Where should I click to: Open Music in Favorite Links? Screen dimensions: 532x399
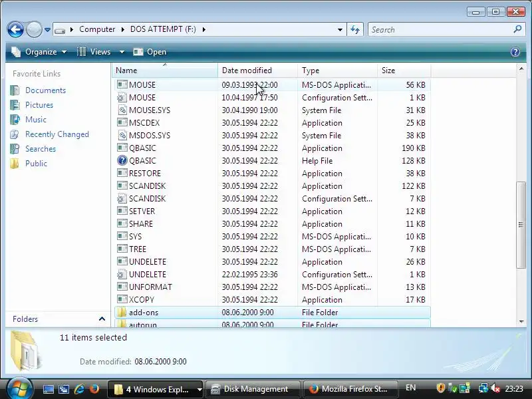[36, 120]
